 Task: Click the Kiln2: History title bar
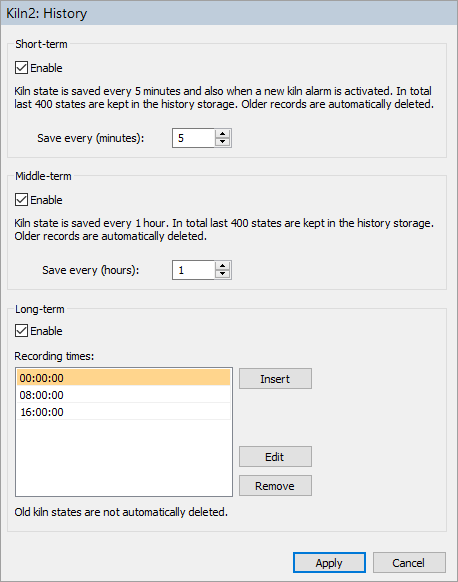tap(229, 13)
